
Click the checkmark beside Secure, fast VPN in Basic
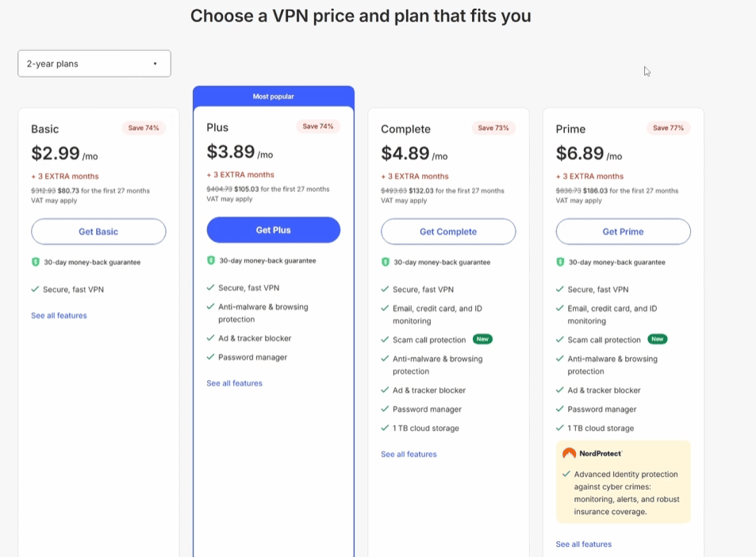pyautogui.click(x=35, y=289)
